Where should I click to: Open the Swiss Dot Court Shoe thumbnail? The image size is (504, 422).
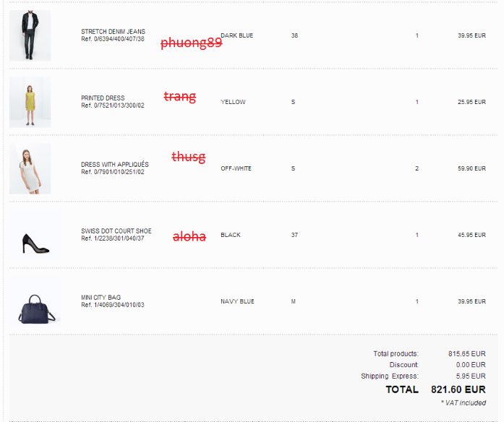[x=35, y=235]
